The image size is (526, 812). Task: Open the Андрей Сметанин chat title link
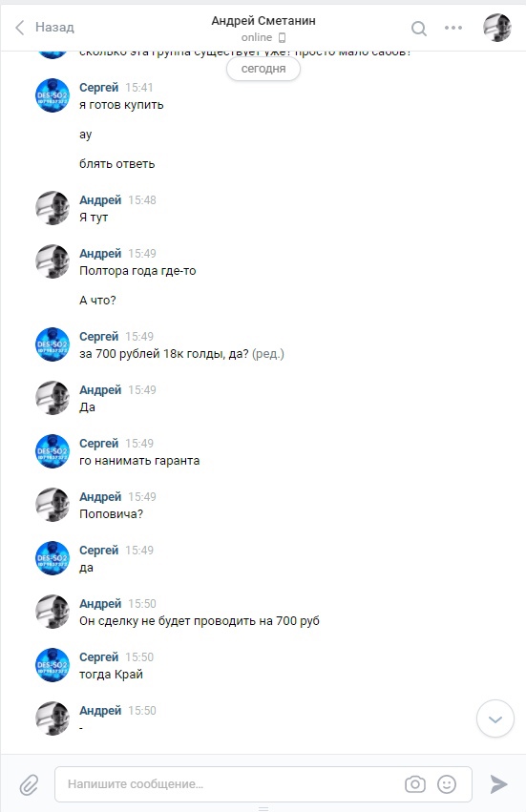click(263, 21)
